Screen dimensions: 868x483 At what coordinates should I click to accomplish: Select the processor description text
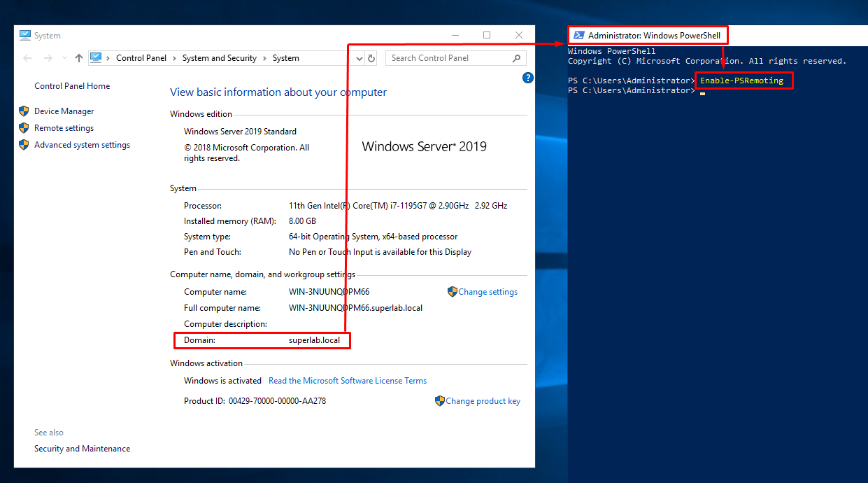tap(398, 206)
